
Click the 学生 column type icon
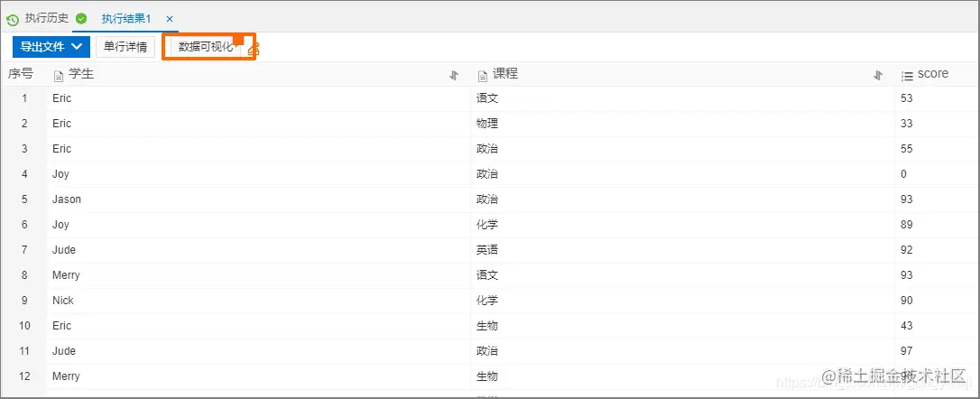tap(59, 76)
